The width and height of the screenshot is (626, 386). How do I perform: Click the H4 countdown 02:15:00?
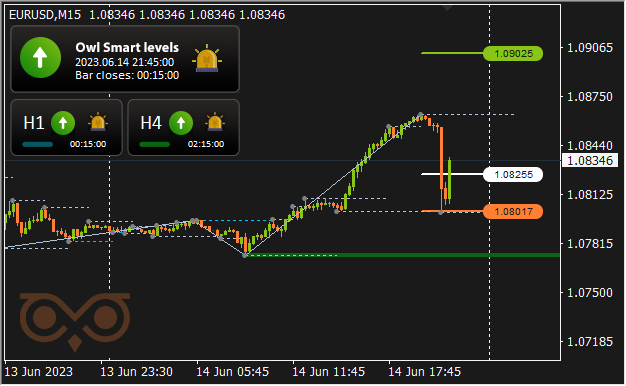(206, 144)
